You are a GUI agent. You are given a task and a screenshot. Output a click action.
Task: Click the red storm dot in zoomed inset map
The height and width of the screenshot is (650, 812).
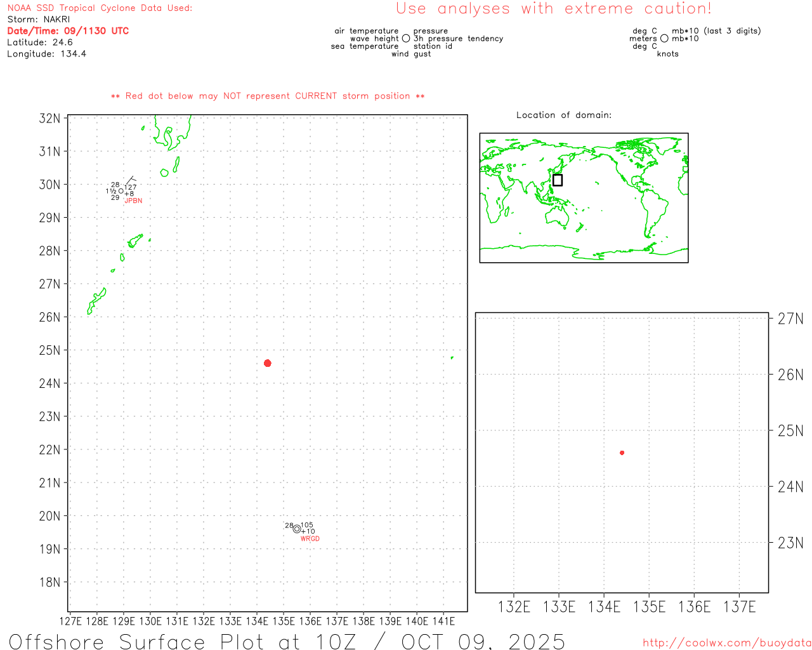(x=622, y=453)
